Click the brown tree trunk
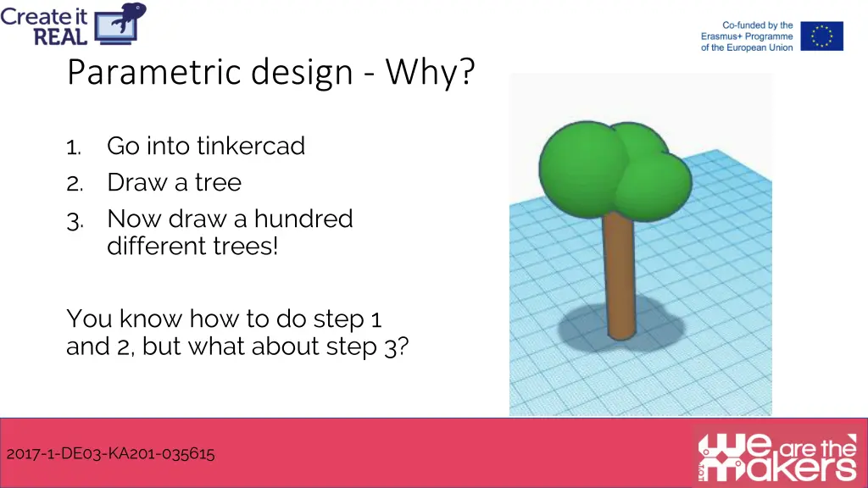868x488 pixels. [618, 280]
